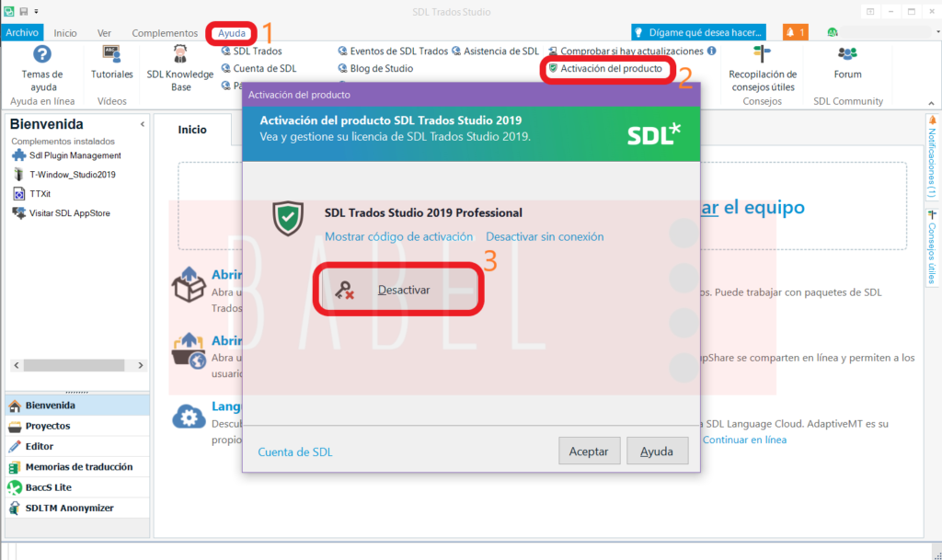The height and width of the screenshot is (560, 942).
Task: Collapse the ribbon with the chevron
Action: [x=931, y=103]
